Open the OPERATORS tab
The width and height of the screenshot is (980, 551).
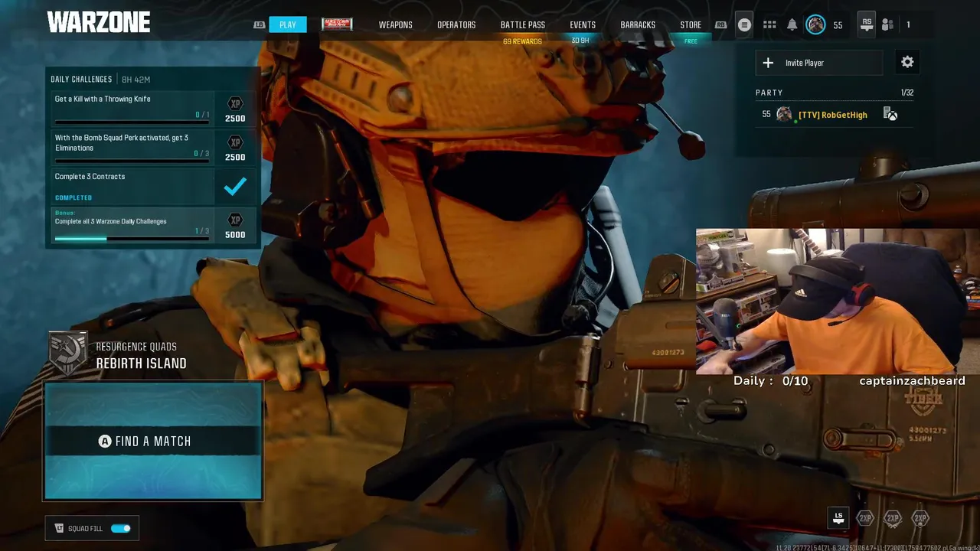point(456,25)
